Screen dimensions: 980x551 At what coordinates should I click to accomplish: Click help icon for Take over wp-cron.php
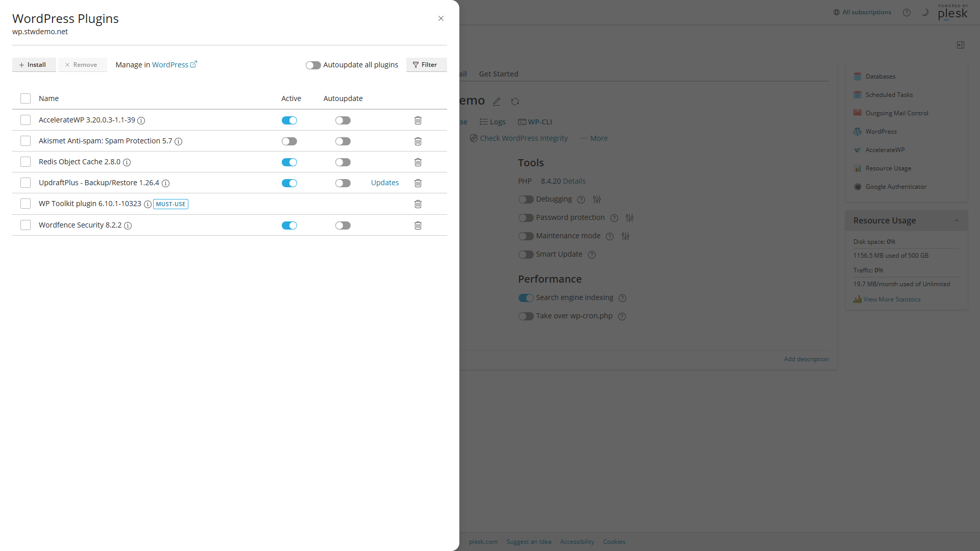pyautogui.click(x=622, y=316)
